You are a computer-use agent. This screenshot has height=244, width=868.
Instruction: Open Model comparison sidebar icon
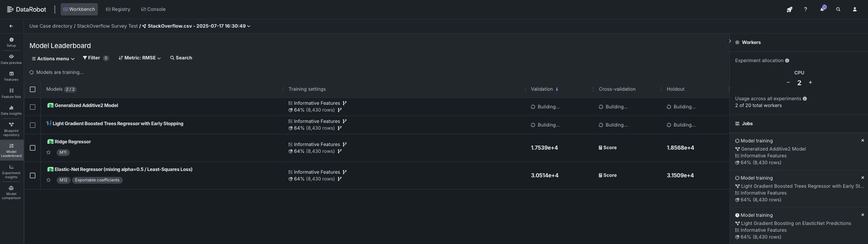(11, 192)
